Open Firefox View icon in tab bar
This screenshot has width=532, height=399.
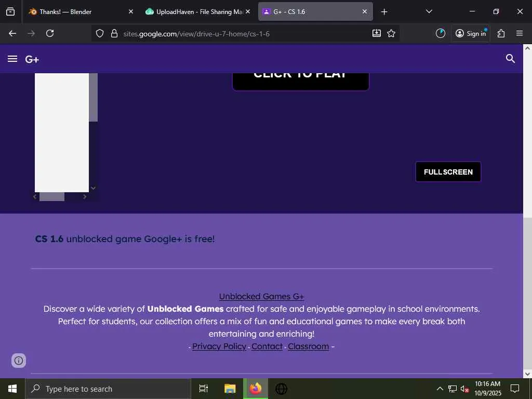click(x=10, y=12)
